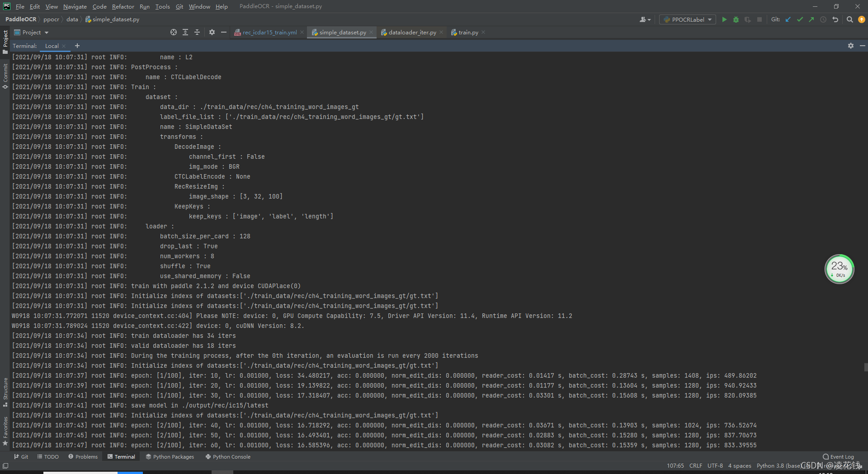Image resolution: width=868 pixels, height=474 pixels.
Task: Commit changes with Git checkmark icon
Action: tap(800, 19)
